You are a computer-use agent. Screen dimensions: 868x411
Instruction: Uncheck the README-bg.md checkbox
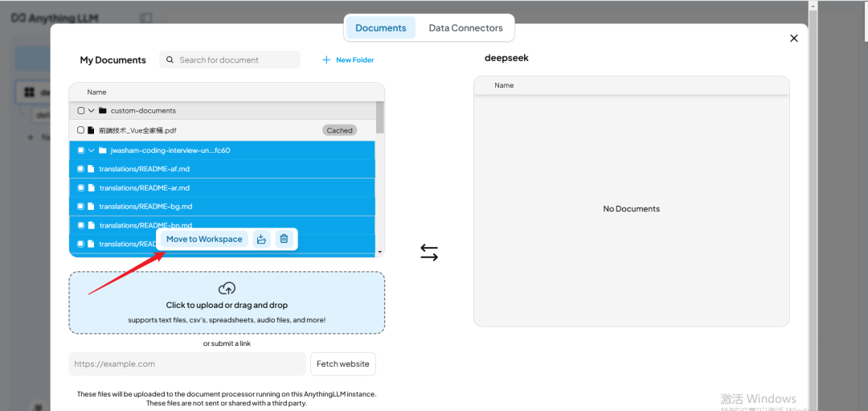81,207
